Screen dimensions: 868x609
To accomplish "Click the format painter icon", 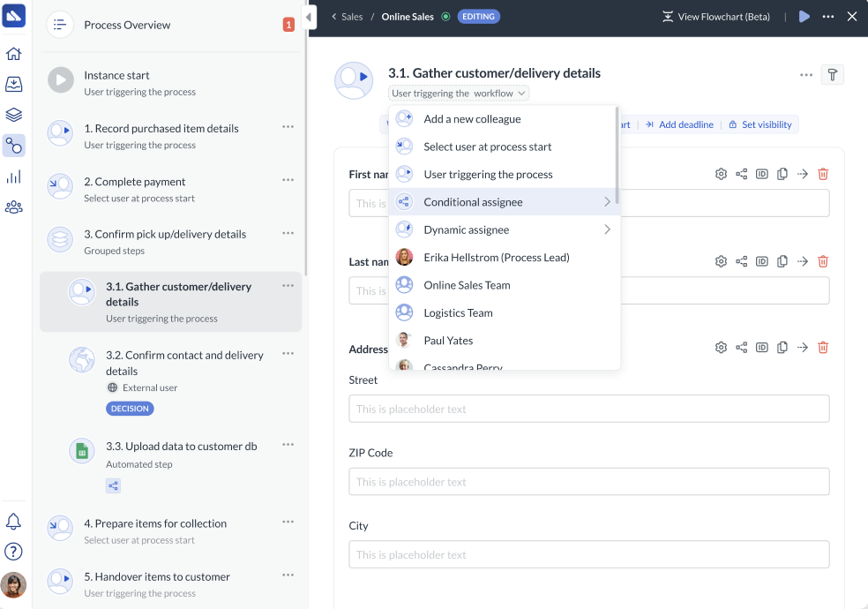I will (x=832, y=75).
